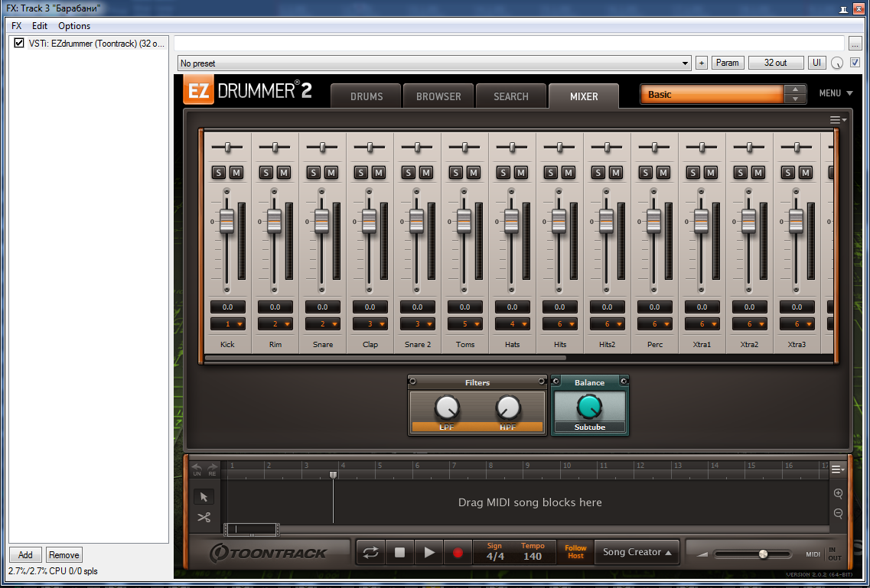
Task: Start recording with the red record button
Action: [x=458, y=553]
